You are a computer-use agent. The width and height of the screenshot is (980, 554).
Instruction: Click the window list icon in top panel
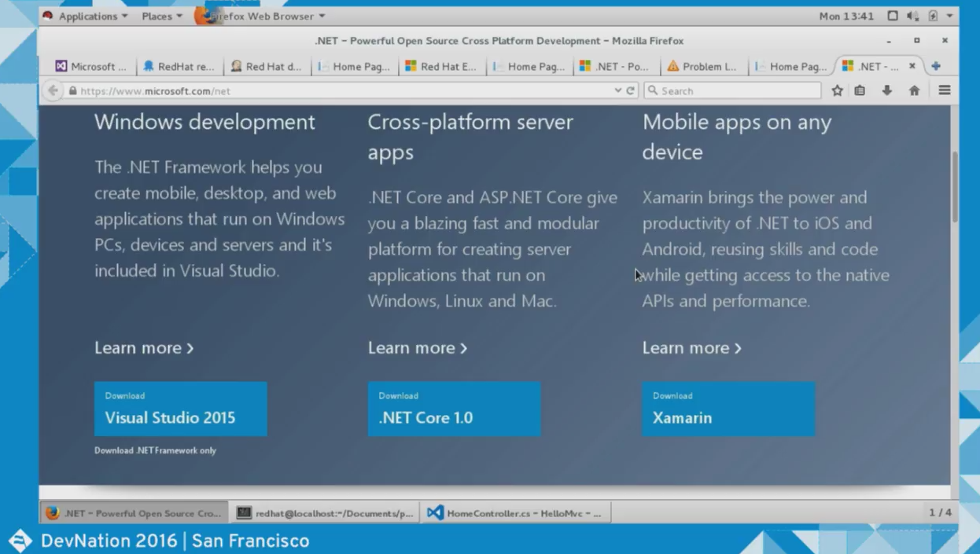click(x=893, y=16)
